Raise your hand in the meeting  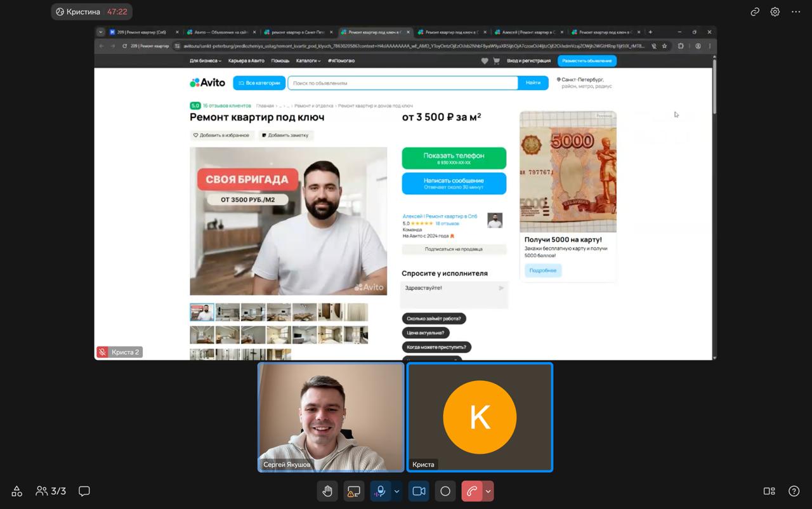coord(327,491)
